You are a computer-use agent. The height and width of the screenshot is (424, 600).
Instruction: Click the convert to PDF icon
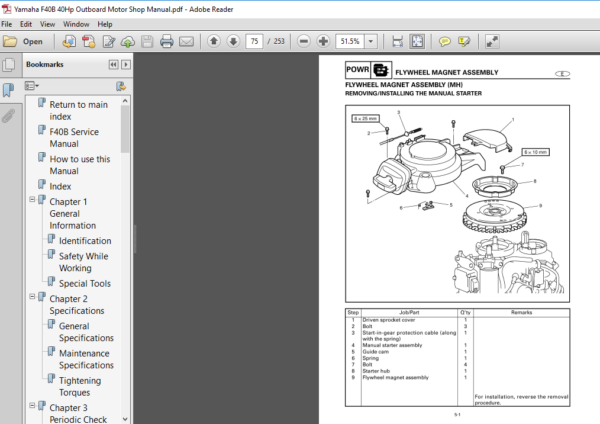click(89, 41)
